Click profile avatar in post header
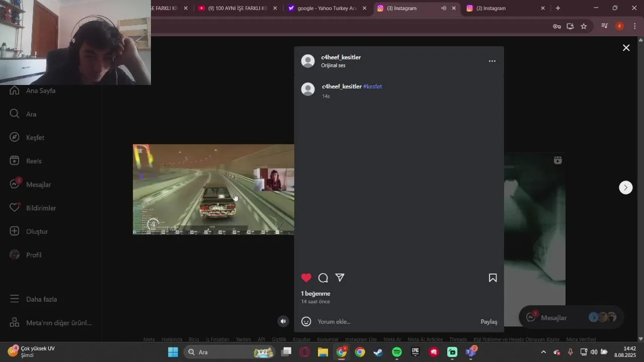Viewport: 644px width, 362px height. [x=308, y=61]
